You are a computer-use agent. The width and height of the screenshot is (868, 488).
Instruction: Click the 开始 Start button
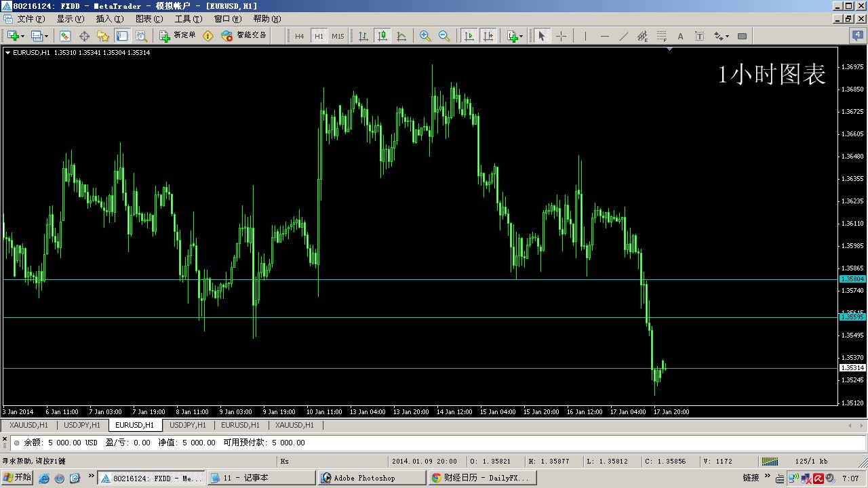[x=17, y=478]
